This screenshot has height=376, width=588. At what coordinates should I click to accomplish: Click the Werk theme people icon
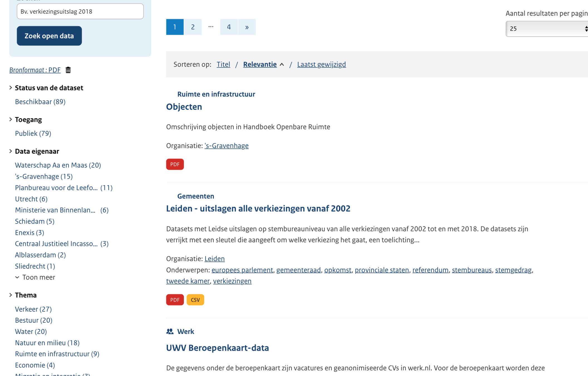point(170,331)
